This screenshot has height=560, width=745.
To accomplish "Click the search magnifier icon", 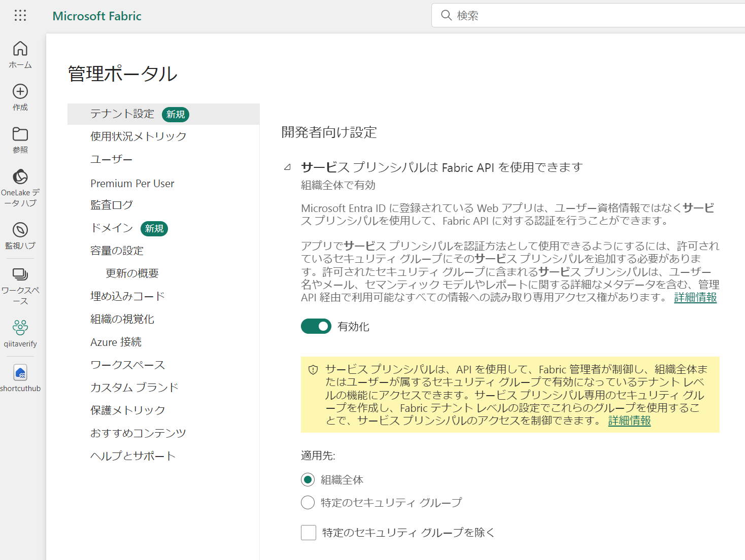I will tap(446, 15).
